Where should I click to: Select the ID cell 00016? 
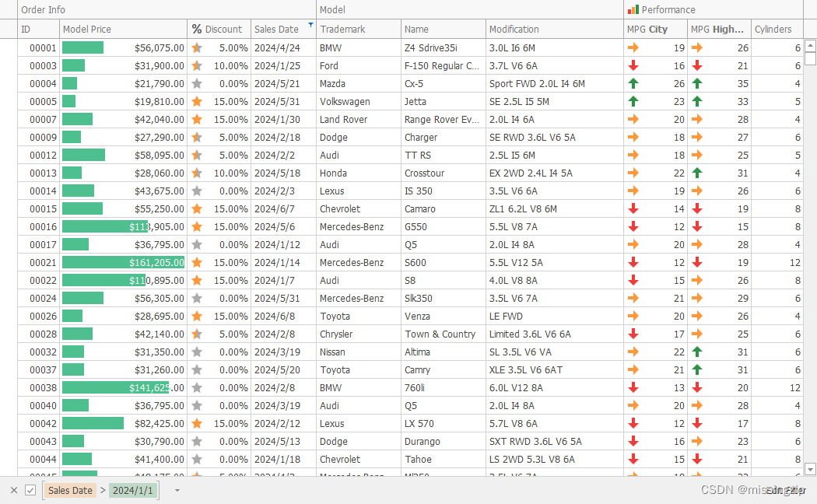point(39,226)
